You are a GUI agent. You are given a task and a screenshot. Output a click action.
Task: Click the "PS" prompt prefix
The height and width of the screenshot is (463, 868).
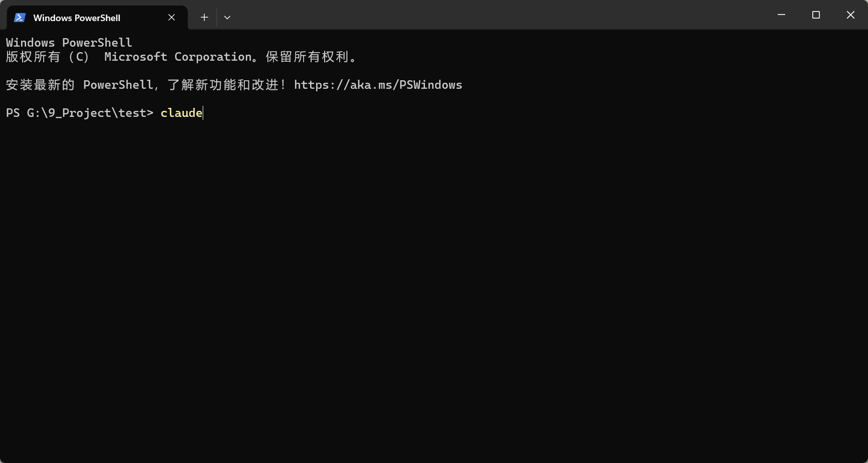click(13, 113)
